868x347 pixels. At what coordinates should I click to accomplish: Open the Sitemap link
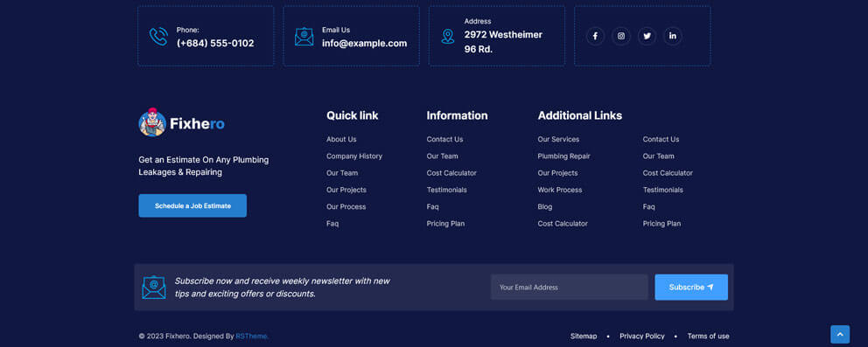point(584,336)
